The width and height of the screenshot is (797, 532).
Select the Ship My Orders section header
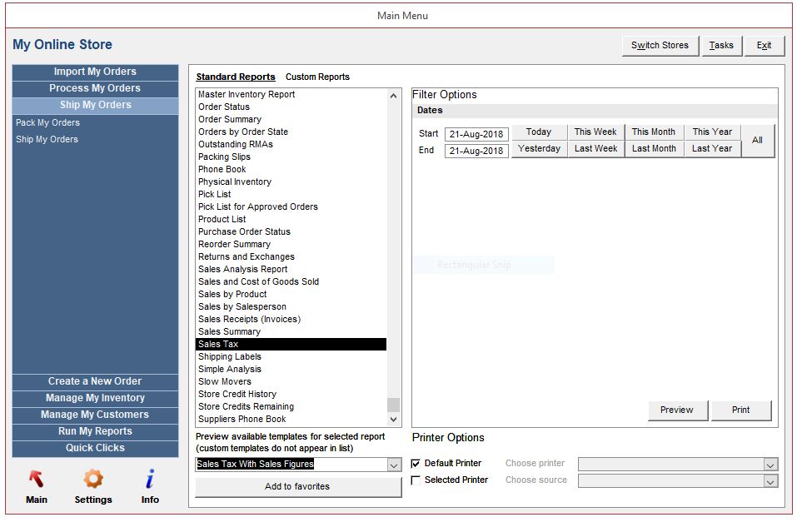(95, 105)
